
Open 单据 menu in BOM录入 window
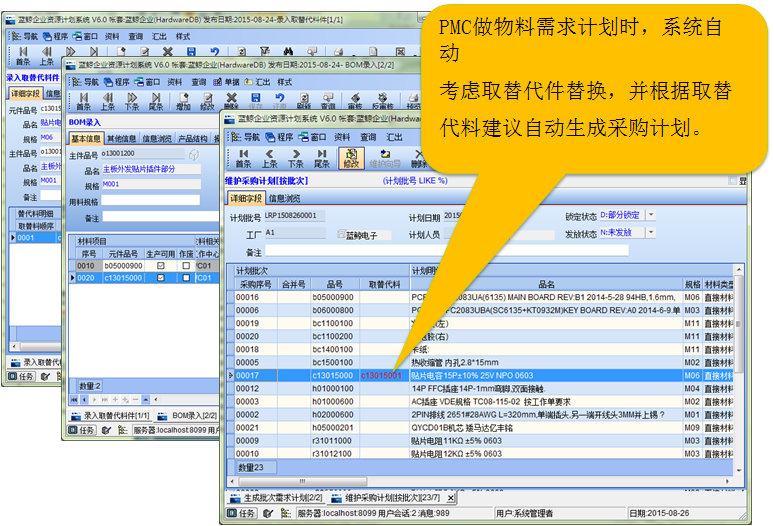point(227,82)
